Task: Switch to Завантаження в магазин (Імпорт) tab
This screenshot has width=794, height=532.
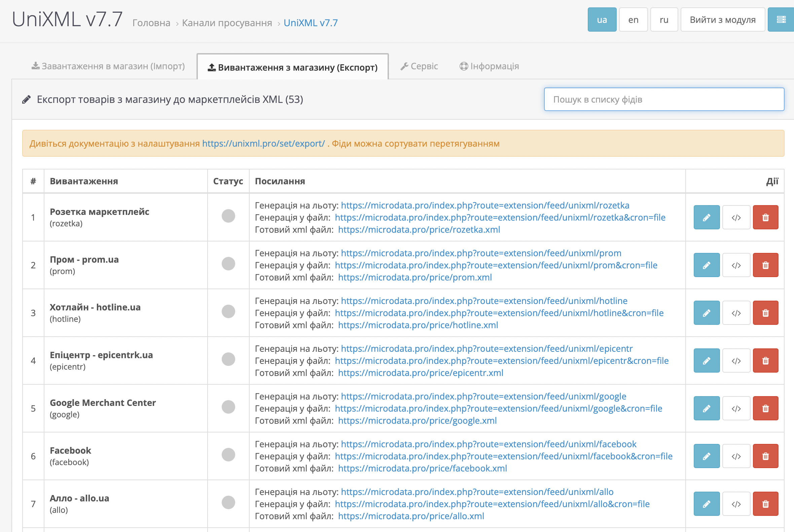Action: [x=108, y=66]
